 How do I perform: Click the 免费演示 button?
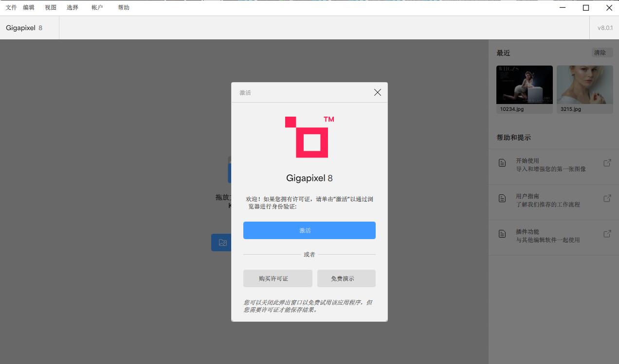(x=346, y=278)
